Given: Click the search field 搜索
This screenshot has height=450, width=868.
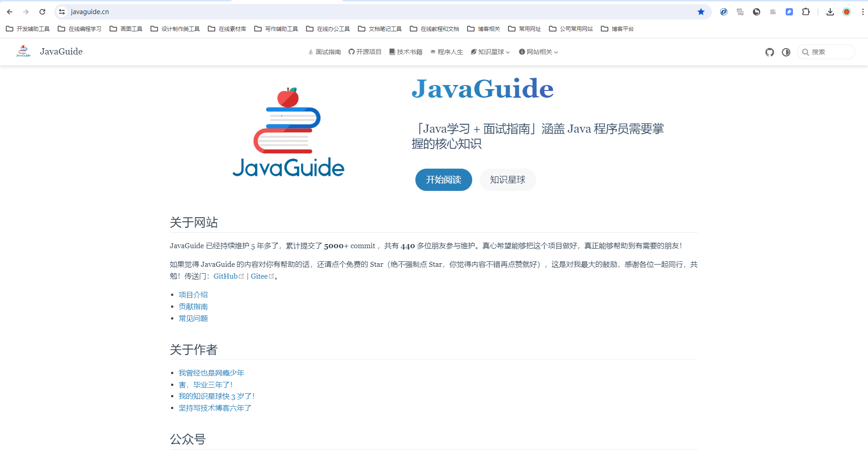Looking at the screenshot, I should [826, 52].
